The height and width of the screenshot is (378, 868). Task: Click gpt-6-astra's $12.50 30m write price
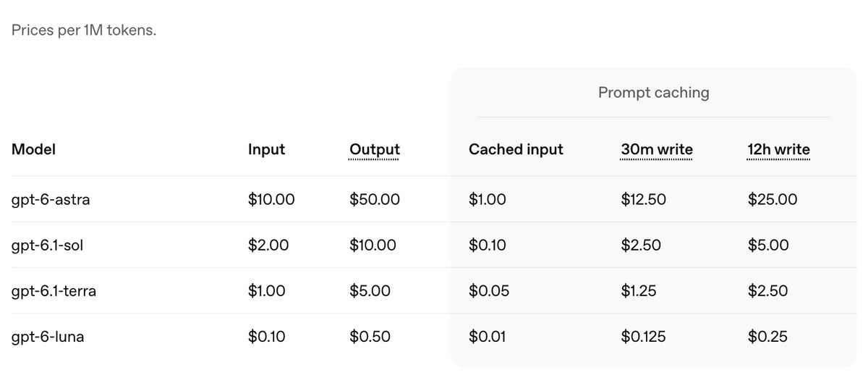[644, 199]
